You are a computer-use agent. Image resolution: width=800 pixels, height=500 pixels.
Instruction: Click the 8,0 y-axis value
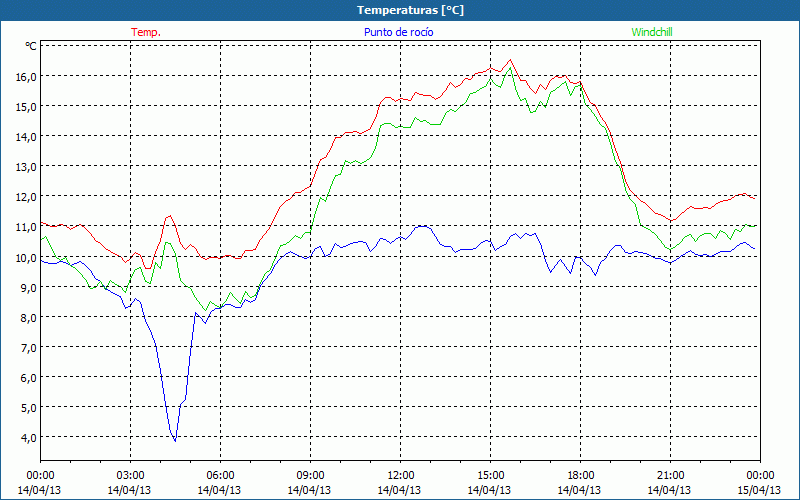click(x=29, y=317)
